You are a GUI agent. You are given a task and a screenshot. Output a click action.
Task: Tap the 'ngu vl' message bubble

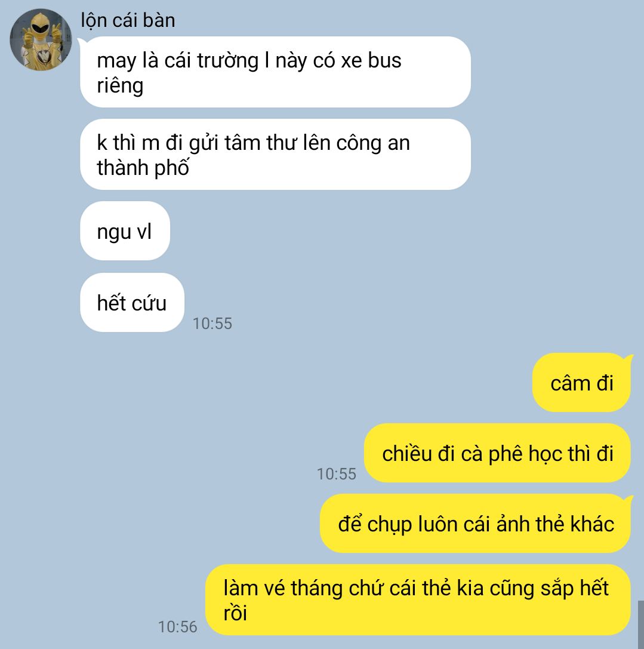[125, 231]
